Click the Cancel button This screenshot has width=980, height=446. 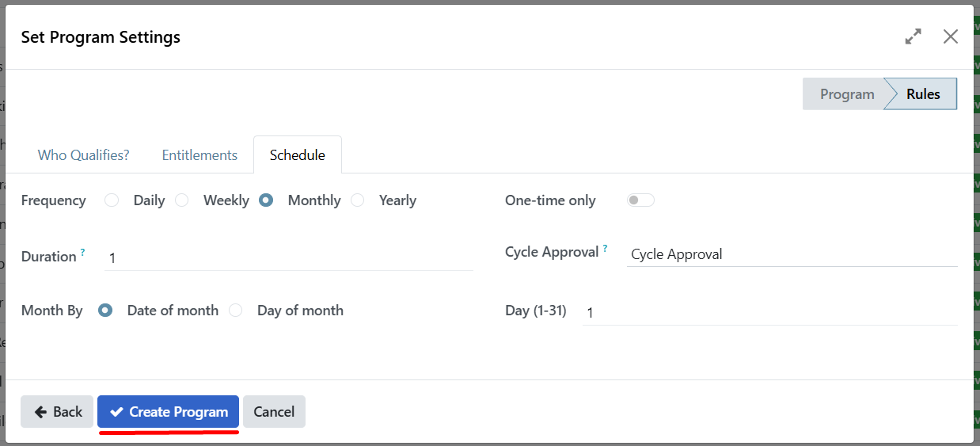pyautogui.click(x=274, y=412)
